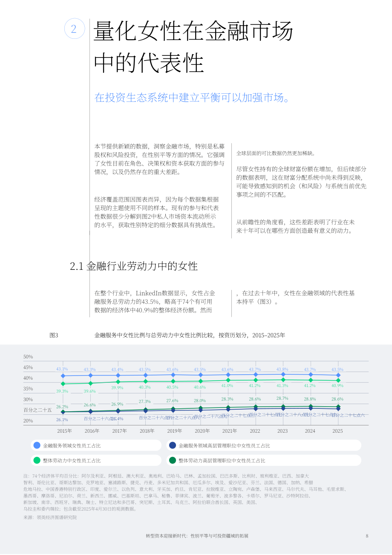
Task: Click the 2025 axis label
Action: click(x=337, y=431)
